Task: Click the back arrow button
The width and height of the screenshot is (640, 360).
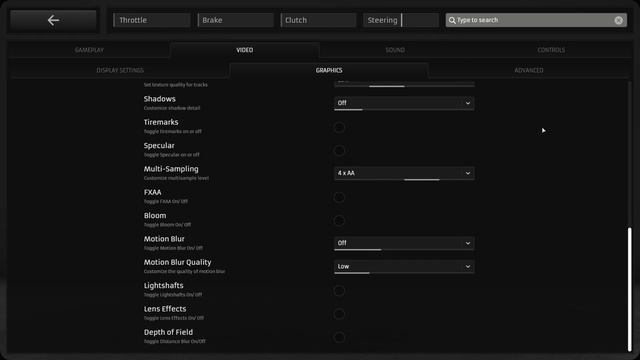Action: (53, 20)
